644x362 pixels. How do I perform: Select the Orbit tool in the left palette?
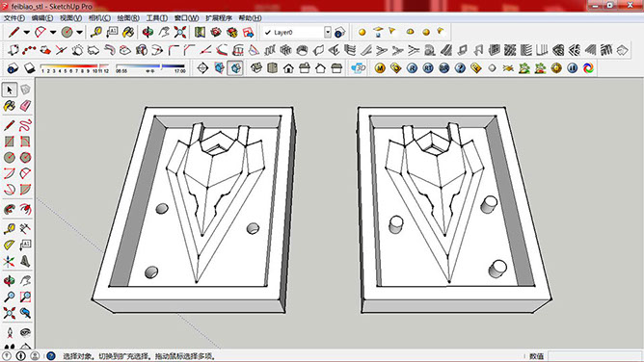click(x=10, y=281)
